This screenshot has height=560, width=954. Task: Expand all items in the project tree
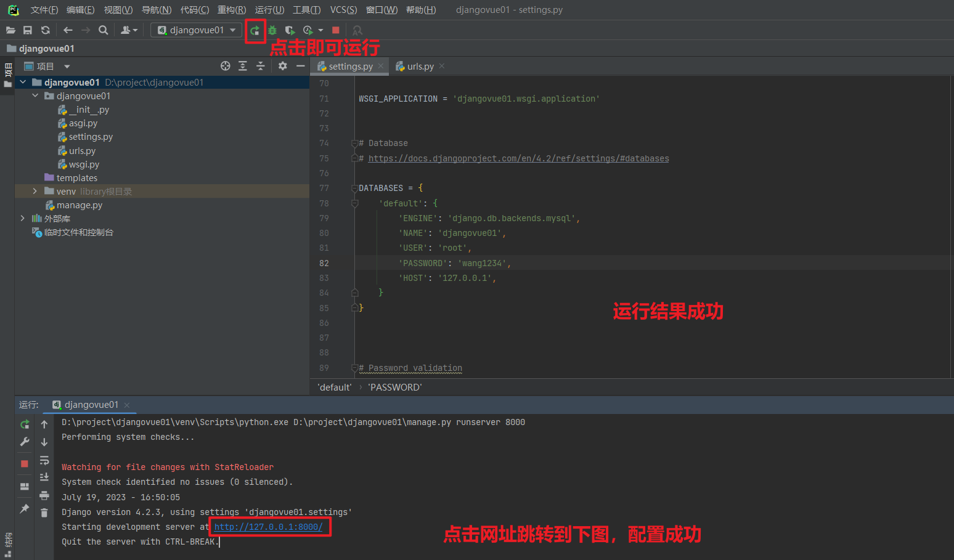(x=243, y=66)
